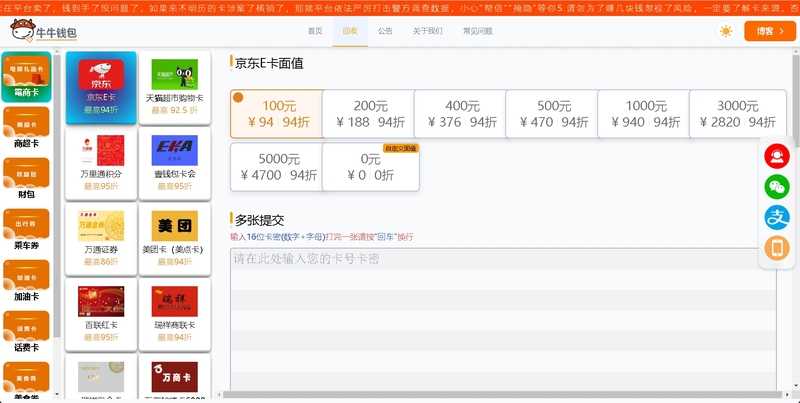Toggle the sun theme icon
Screen dimensions: 800x403
pyautogui.click(x=726, y=31)
